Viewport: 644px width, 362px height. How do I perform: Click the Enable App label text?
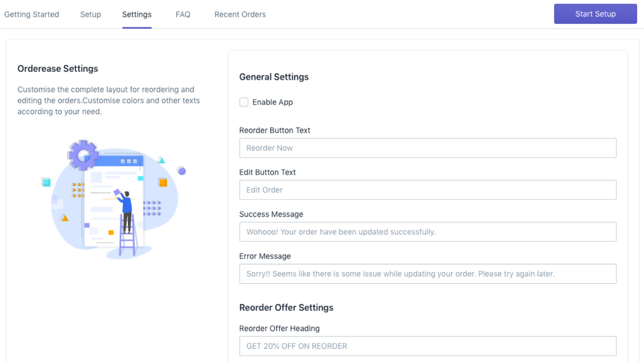272,102
